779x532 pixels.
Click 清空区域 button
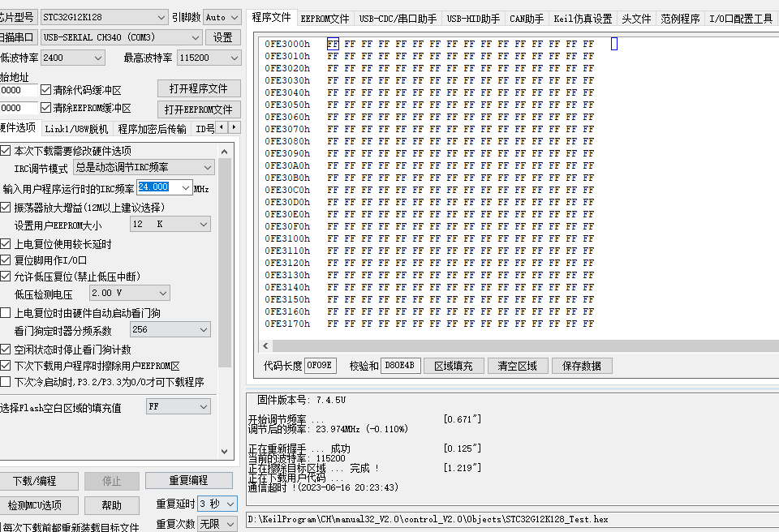[517, 366]
